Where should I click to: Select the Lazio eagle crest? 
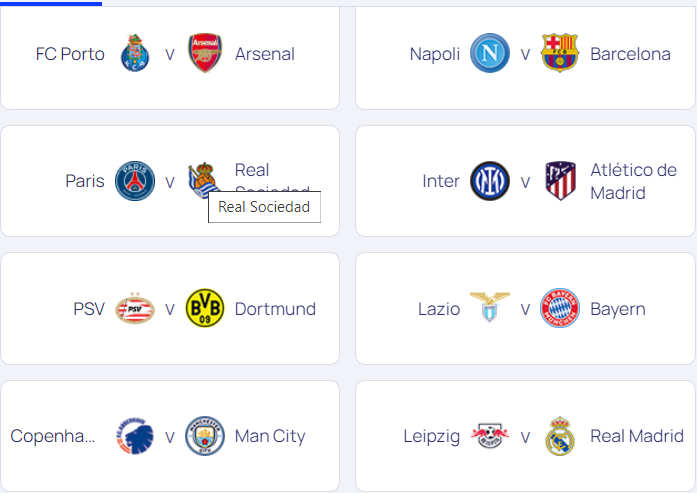(x=490, y=307)
